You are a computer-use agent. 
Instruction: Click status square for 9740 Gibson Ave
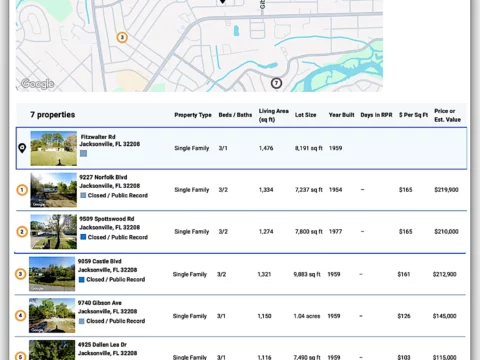[81, 321]
